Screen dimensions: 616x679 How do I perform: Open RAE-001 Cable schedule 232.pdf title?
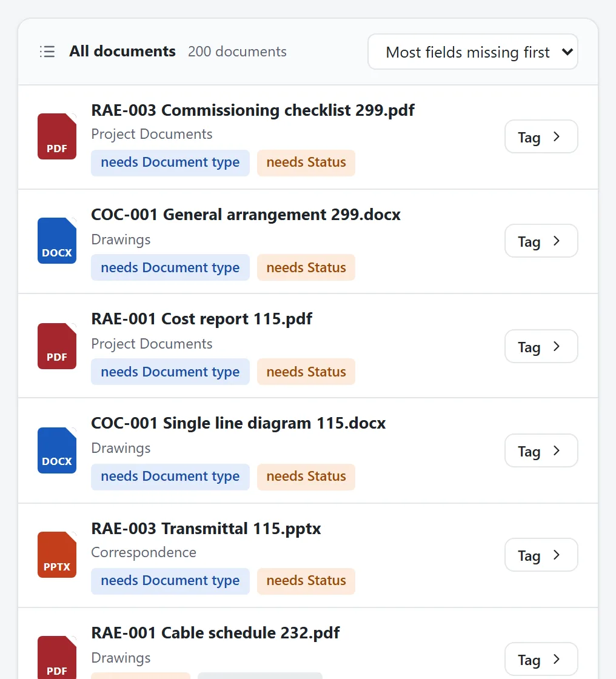215,633
